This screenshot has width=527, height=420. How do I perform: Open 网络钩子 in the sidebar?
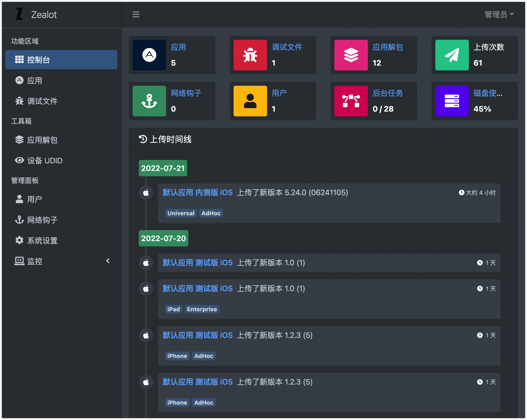coord(61,220)
